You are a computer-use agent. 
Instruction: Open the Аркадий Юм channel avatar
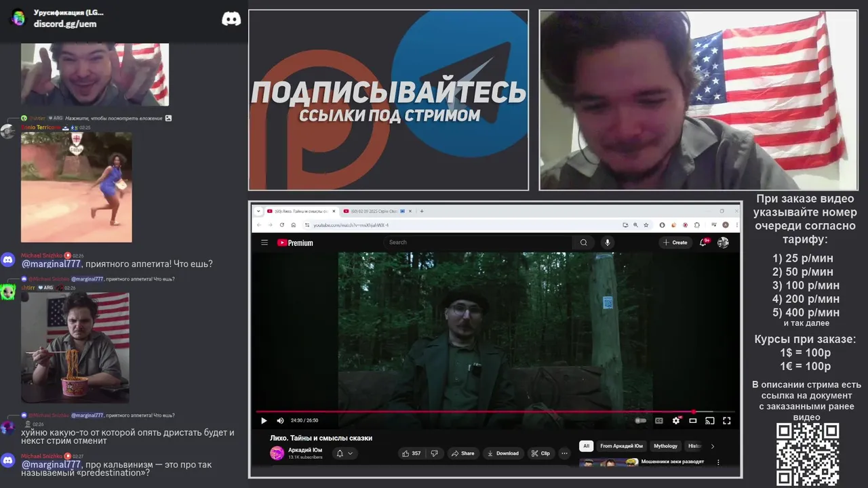(277, 453)
